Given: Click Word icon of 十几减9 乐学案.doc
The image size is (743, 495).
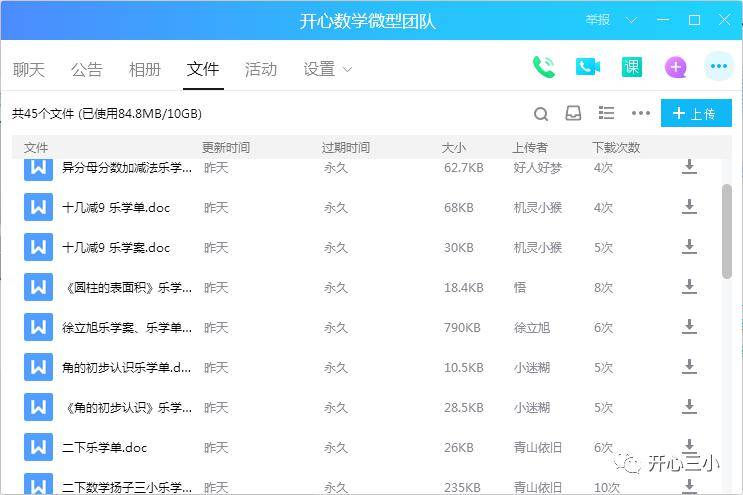Looking at the screenshot, I should point(38,247).
